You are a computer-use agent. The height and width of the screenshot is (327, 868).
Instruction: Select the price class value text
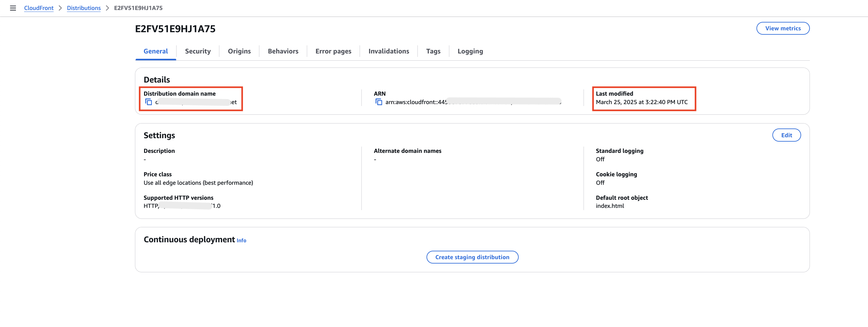coord(198,183)
